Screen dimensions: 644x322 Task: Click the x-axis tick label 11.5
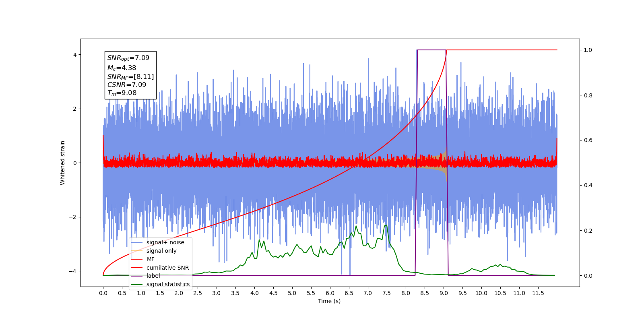coord(538,293)
